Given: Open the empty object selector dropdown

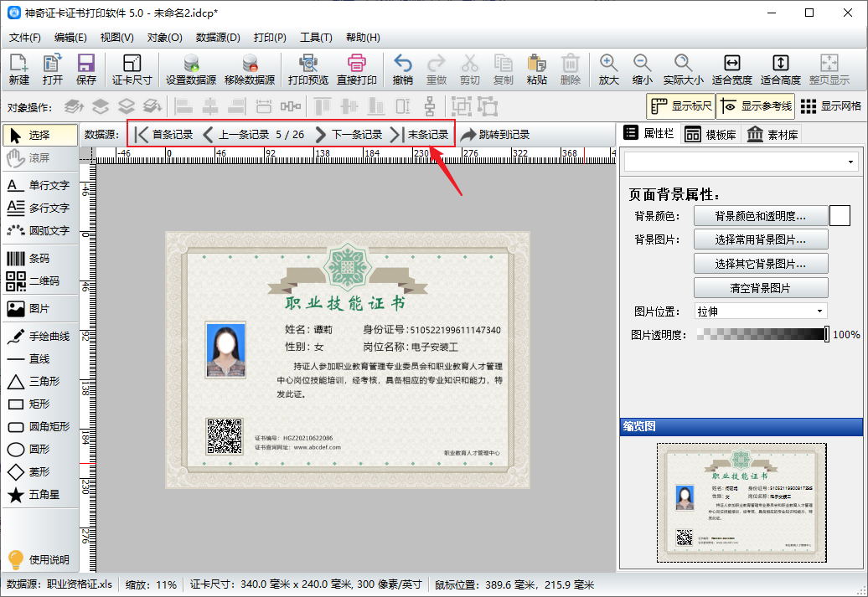Looking at the screenshot, I should 741,161.
